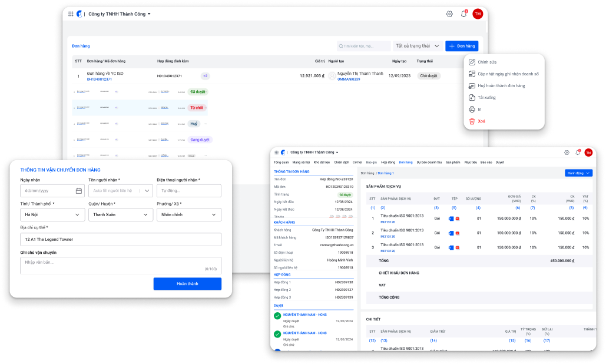Open notifications bell in the order detail window
The height and width of the screenshot is (364, 606).
tap(578, 152)
